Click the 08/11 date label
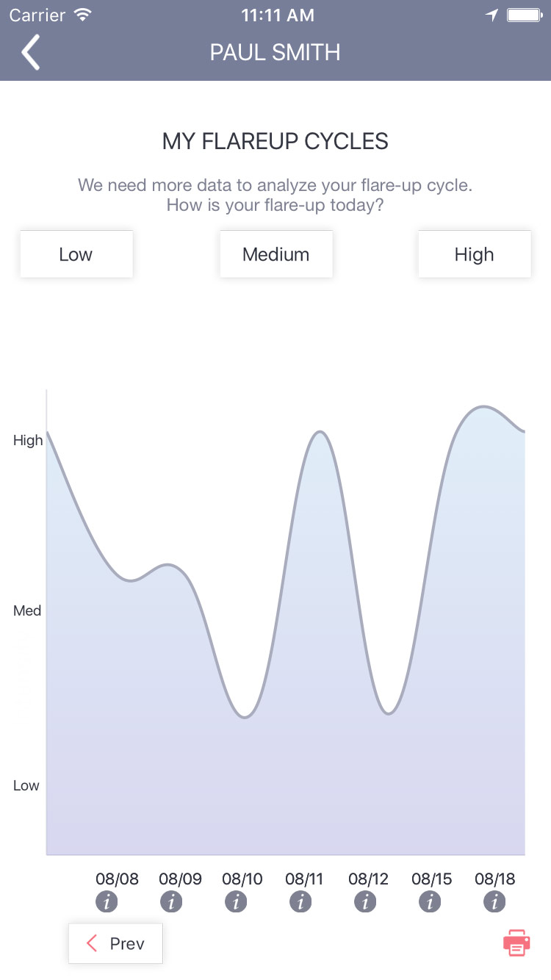This screenshot has width=551, height=980. (304, 879)
